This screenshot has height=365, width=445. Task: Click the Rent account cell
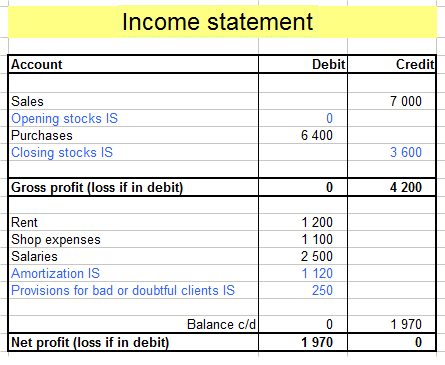tap(133, 222)
